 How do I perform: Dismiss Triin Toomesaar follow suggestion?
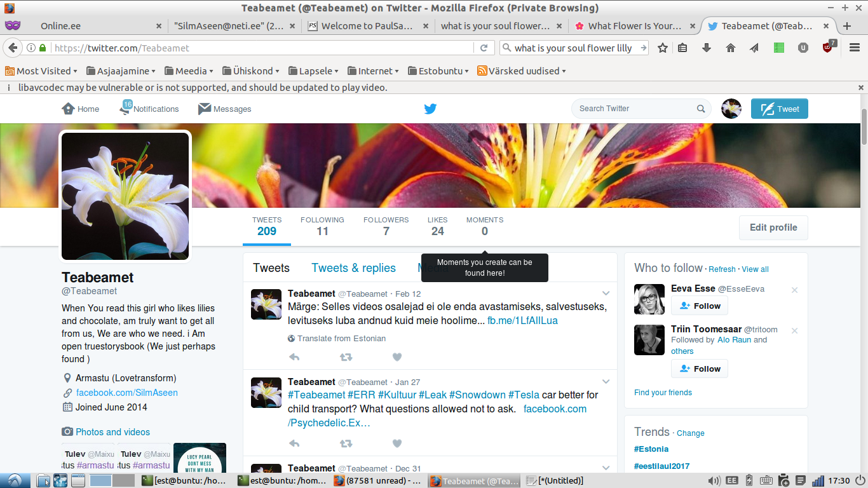(794, 330)
